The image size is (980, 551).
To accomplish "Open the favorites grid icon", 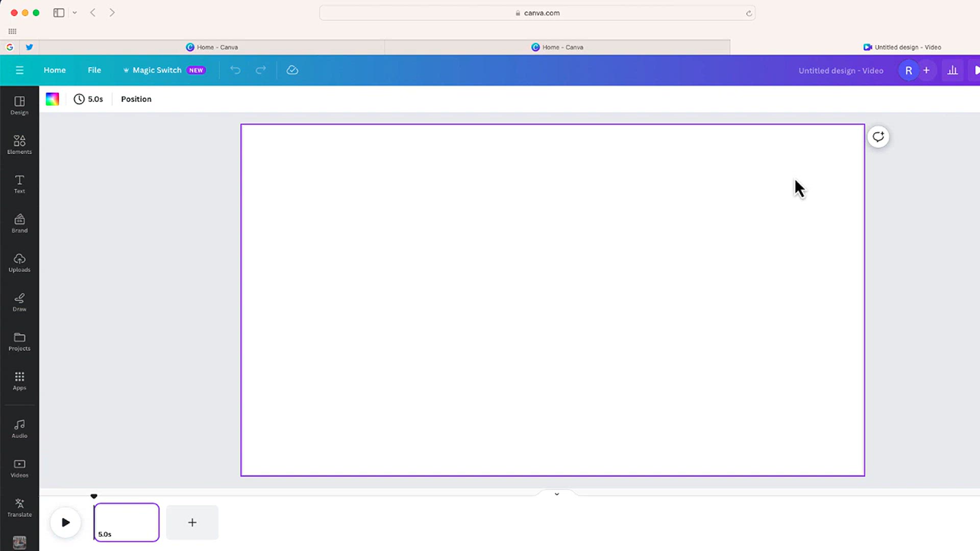I will pos(12,31).
